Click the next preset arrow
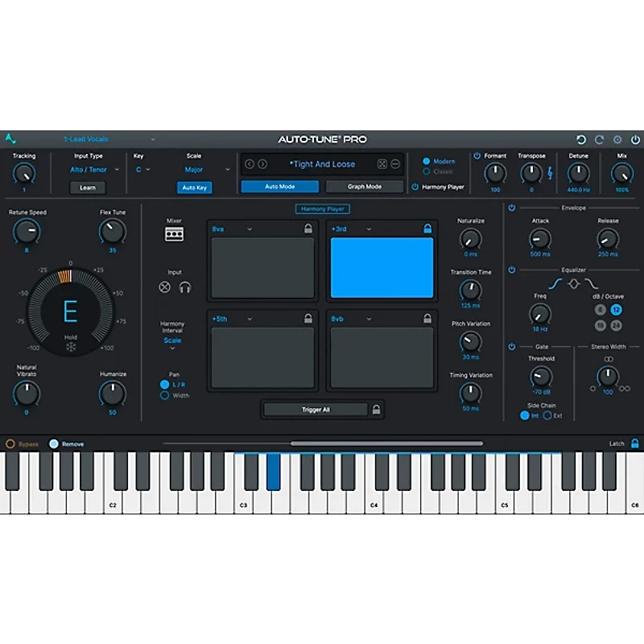The width and height of the screenshot is (644, 644). (x=262, y=164)
